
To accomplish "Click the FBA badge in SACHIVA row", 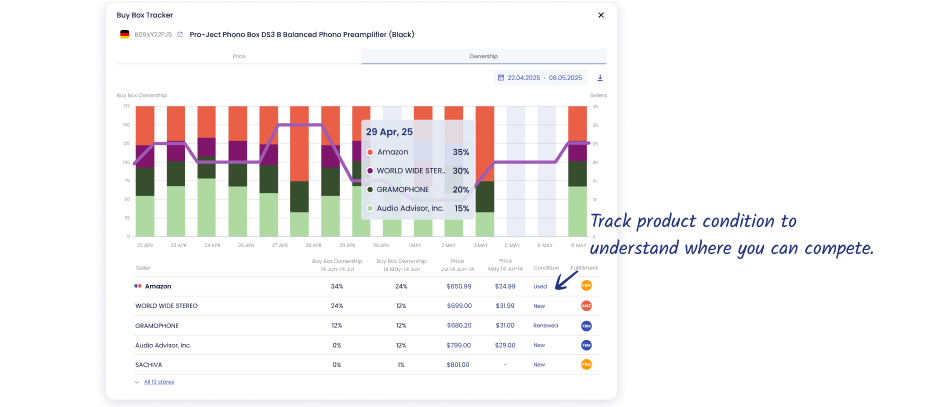I will coord(586,364).
